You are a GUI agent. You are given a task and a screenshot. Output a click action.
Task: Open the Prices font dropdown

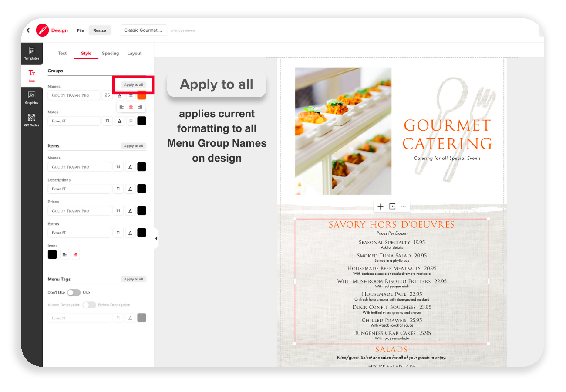(x=79, y=211)
